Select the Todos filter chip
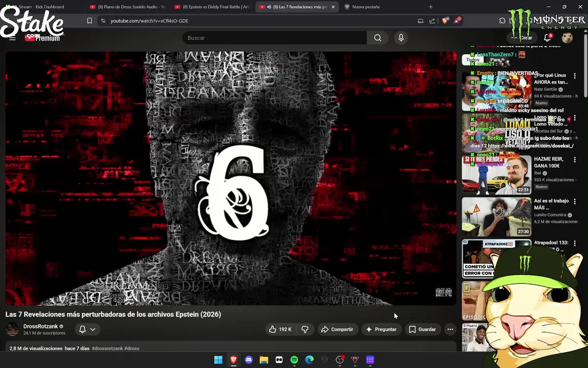 (472, 59)
